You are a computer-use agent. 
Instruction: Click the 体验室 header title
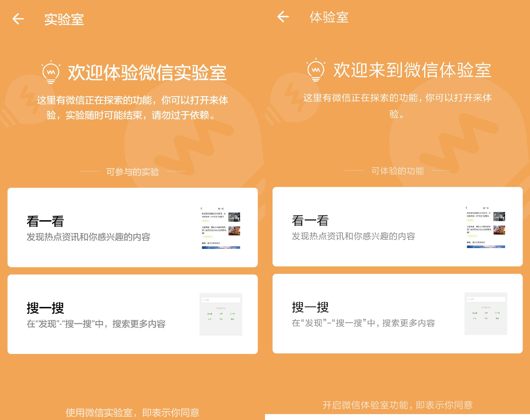pyautogui.click(x=329, y=17)
